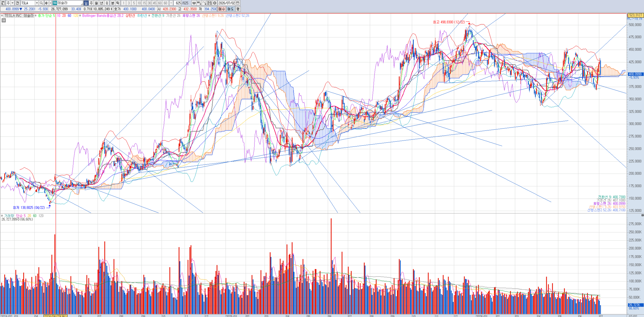644x317 pixels.
Task: Click the 전환선 9: 400.7300 value readout
Action: tap(612, 197)
